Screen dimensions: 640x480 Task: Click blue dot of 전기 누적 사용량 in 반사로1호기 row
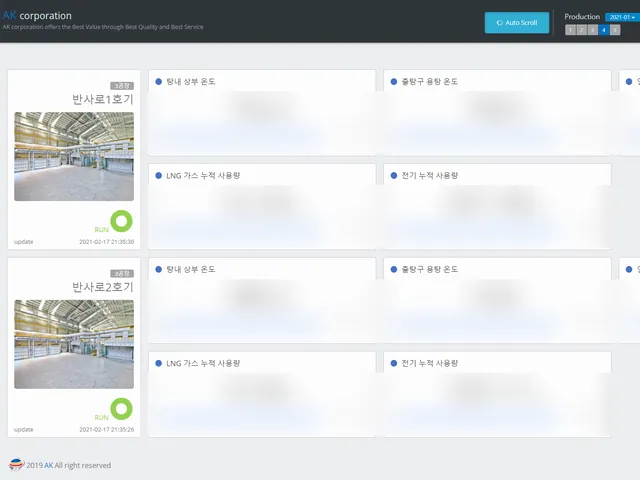394,176
